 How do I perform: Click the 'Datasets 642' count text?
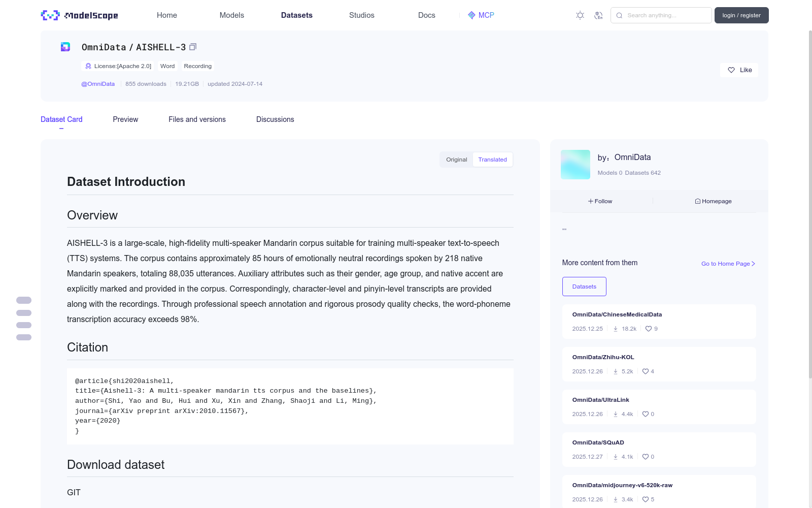pyautogui.click(x=643, y=173)
